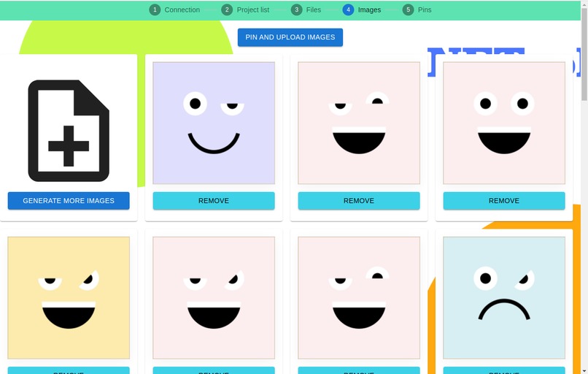Click the page vertical scrollbar thumb
Viewport: 588px width, 374px height.
click(584, 54)
